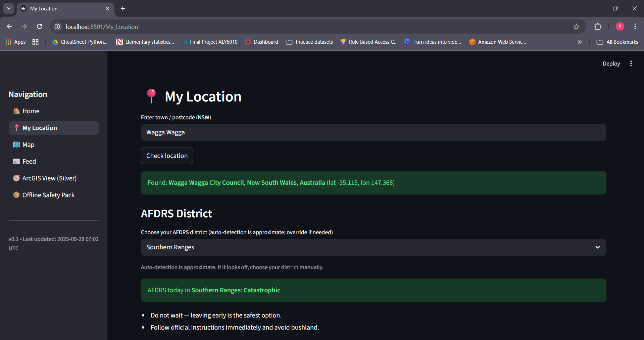Click the version and last updated text
Screen dimensions: 644x340
54,244
